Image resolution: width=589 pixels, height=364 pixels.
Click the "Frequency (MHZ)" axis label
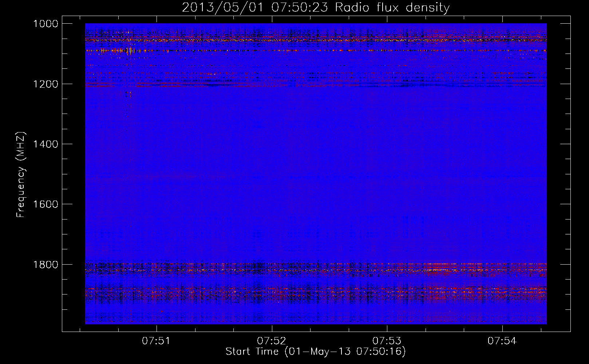[x=21, y=175]
